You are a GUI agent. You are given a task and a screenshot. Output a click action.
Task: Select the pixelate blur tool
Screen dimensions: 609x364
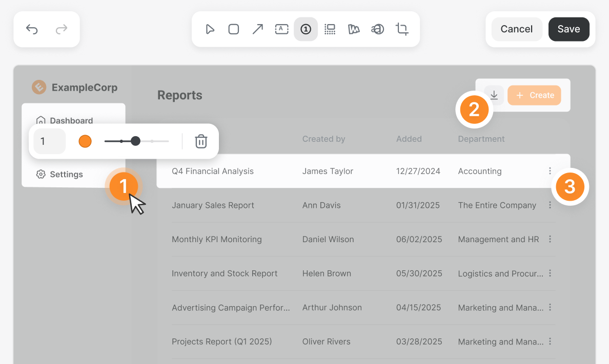pos(330,29)
